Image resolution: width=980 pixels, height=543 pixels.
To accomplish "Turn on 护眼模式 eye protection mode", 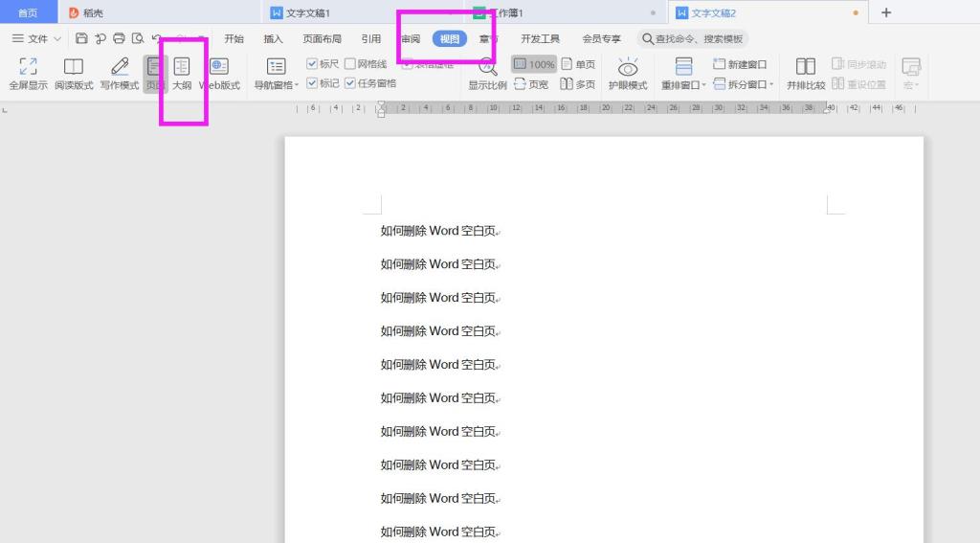I will coord(628,74).
